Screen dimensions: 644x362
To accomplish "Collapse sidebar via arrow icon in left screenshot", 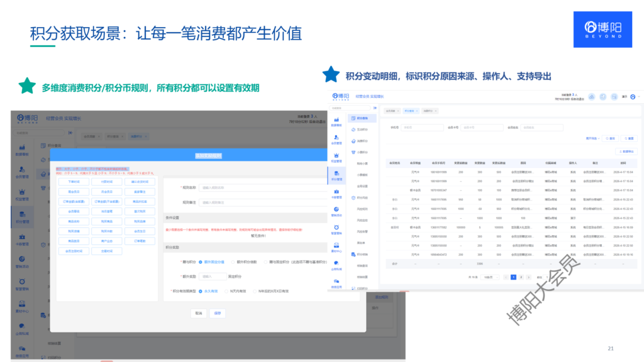I will click(70, 133).
